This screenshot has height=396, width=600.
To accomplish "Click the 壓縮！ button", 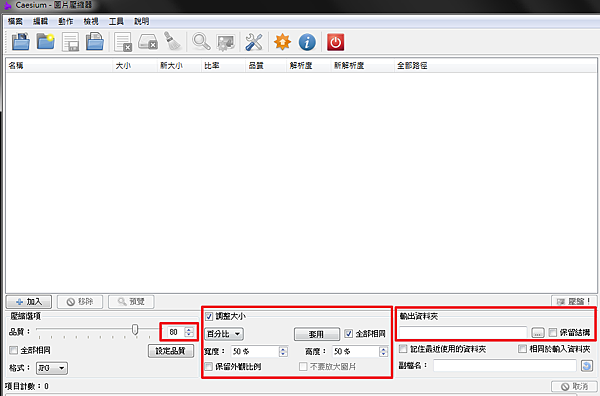I will pos(574,301).
